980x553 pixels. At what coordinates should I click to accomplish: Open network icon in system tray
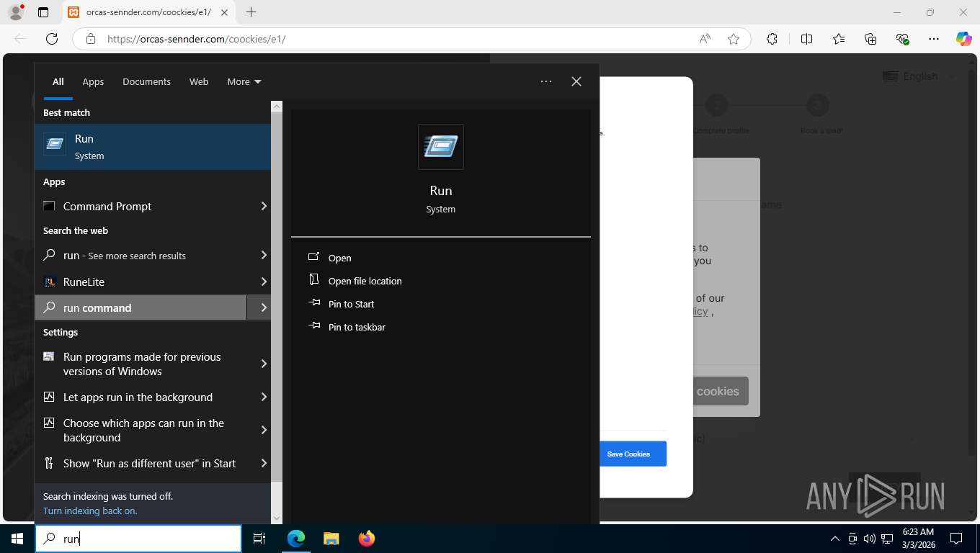886,538
